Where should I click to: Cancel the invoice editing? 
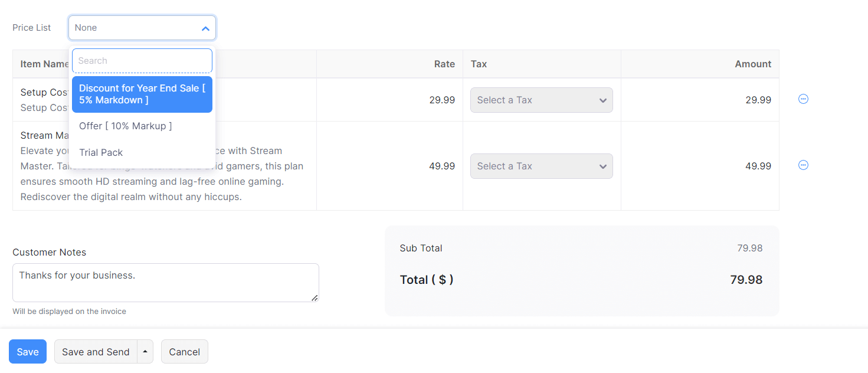tap(184, 352)
